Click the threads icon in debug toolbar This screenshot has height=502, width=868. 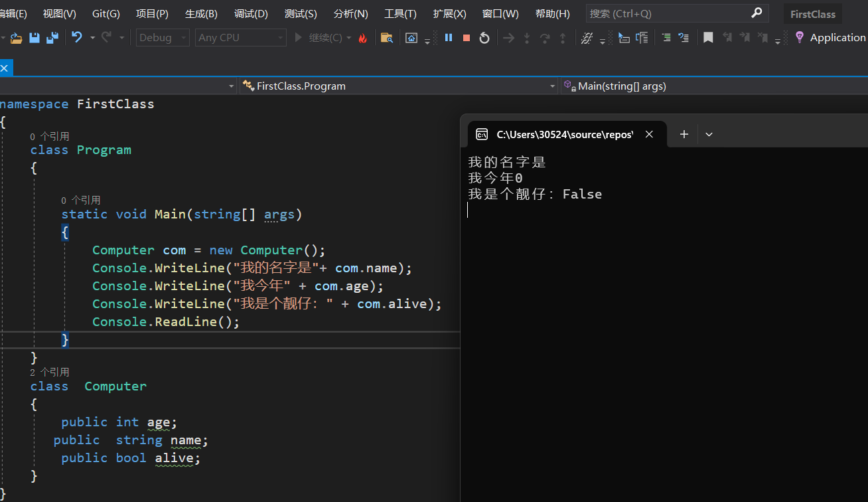click(x=587, y=38)
